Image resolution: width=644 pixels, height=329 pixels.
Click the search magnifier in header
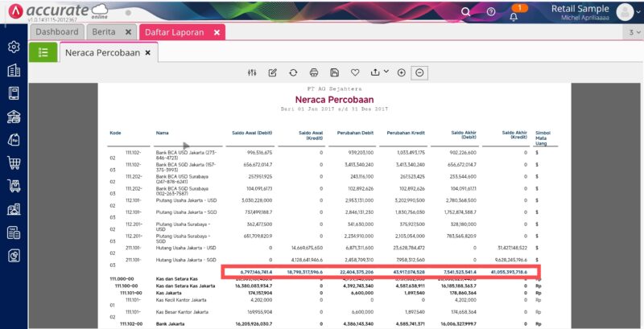[465, 12]
